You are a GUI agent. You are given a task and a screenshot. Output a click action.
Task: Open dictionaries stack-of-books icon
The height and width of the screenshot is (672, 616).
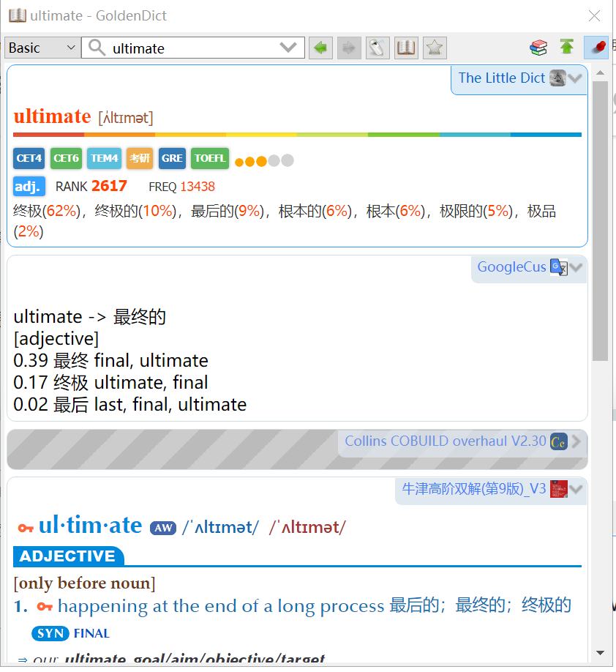coord(538,48)
